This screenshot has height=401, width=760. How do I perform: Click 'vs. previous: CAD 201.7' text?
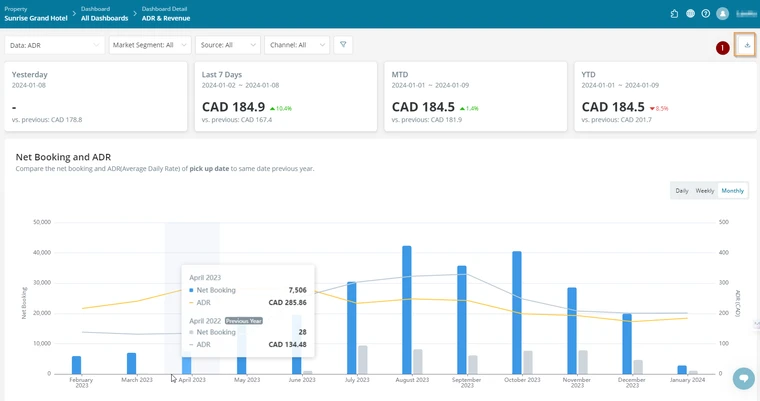pyautogui.click(x=617, y=120)
